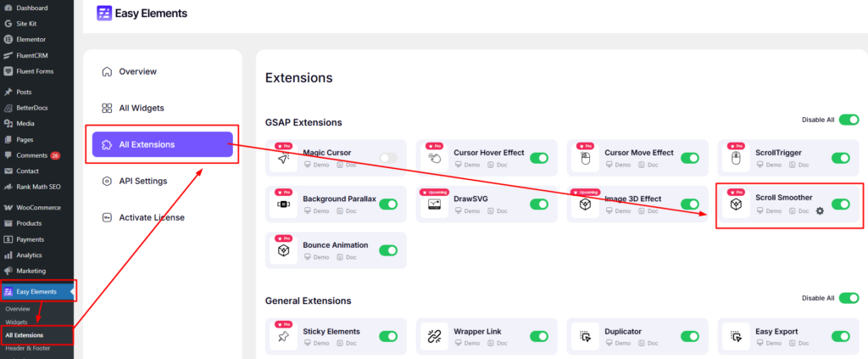Click the Easy Export extension icon

pos(736,337)
